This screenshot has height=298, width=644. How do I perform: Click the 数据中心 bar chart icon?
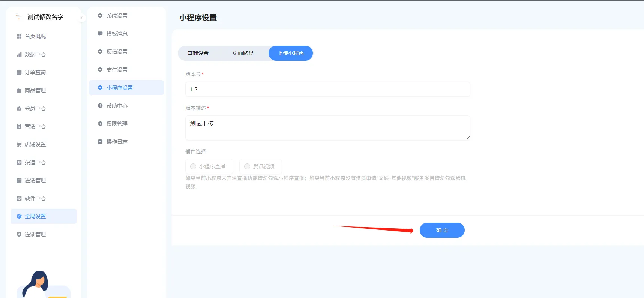pyautogui.click(x=19, y=54)
